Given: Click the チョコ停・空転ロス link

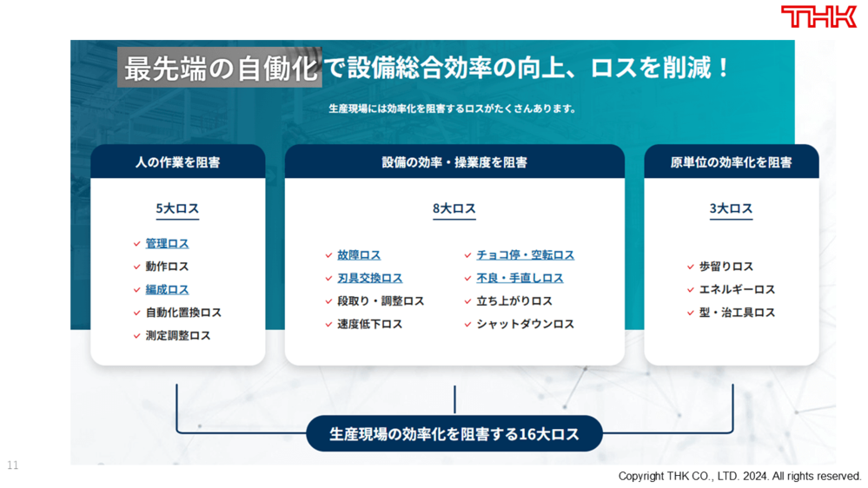Looking at the screenshot, I should [x=525, y=255].
